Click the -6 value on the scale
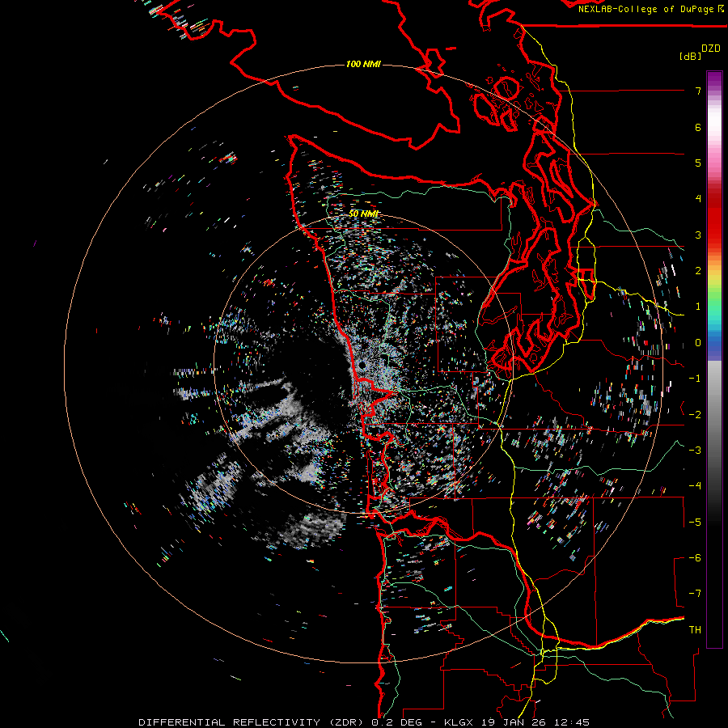Screen dimensions: 728x728 [x=695, y=558]
